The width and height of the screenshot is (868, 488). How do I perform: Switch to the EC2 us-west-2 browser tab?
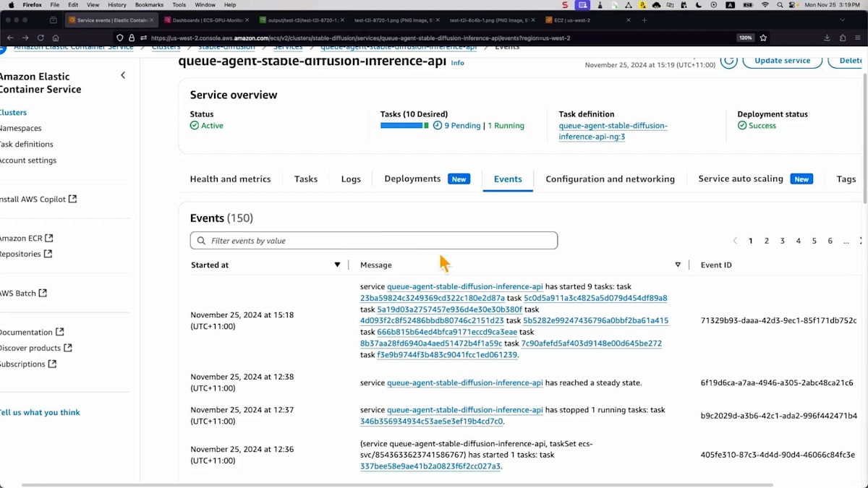587,20
